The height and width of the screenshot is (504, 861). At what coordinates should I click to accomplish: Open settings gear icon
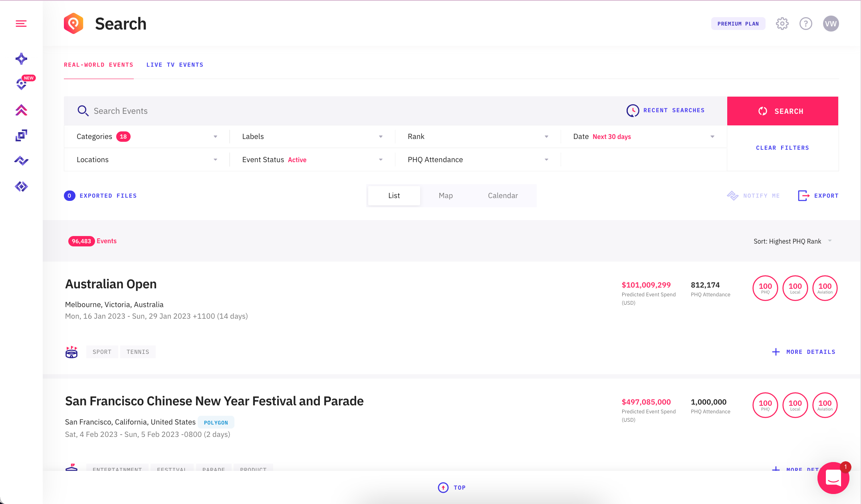[782, 24]
